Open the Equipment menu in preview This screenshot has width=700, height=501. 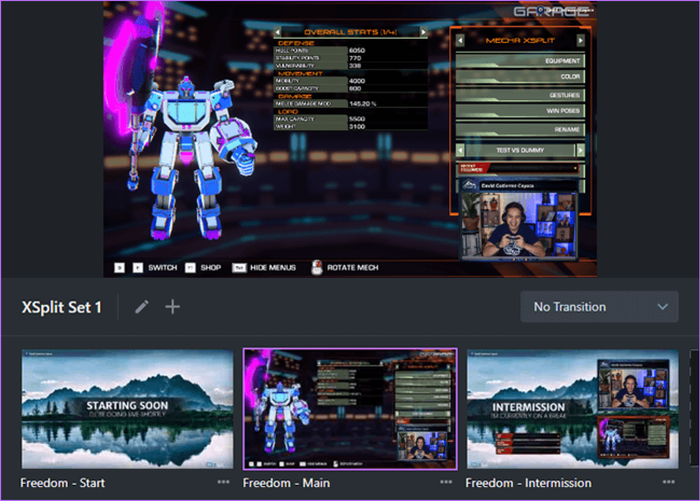pyautogui.click(x=520, y=61)
